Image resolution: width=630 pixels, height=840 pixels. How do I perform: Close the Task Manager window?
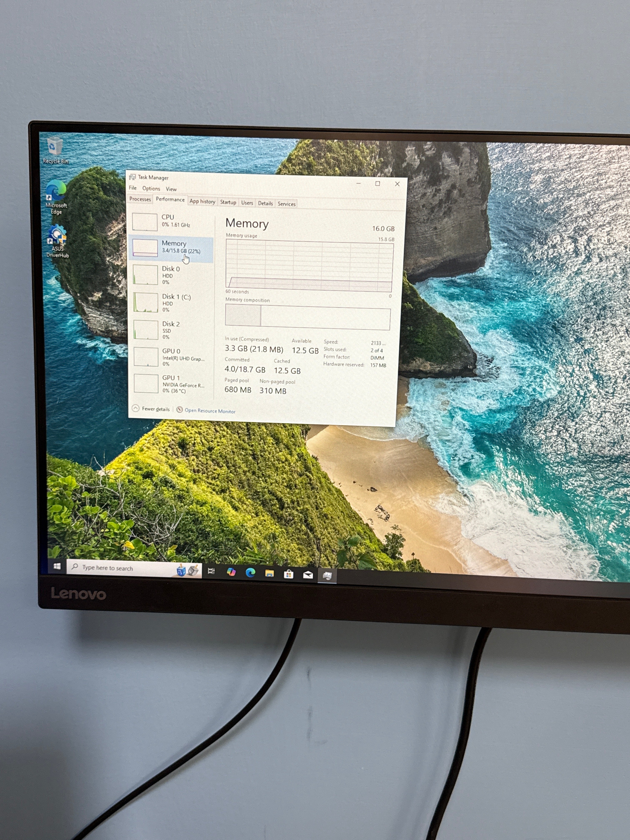coord(397,184)
